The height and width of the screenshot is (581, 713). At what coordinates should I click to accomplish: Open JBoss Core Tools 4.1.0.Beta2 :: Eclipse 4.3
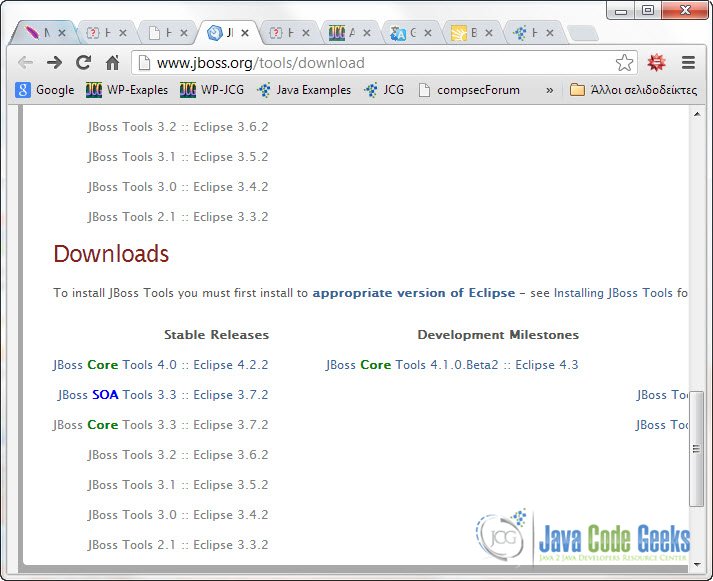click(x=452, y=365)
